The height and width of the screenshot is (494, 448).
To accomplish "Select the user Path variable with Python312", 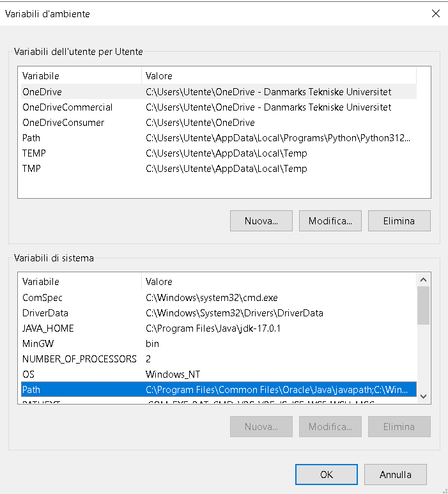I will tap(31, 138).
